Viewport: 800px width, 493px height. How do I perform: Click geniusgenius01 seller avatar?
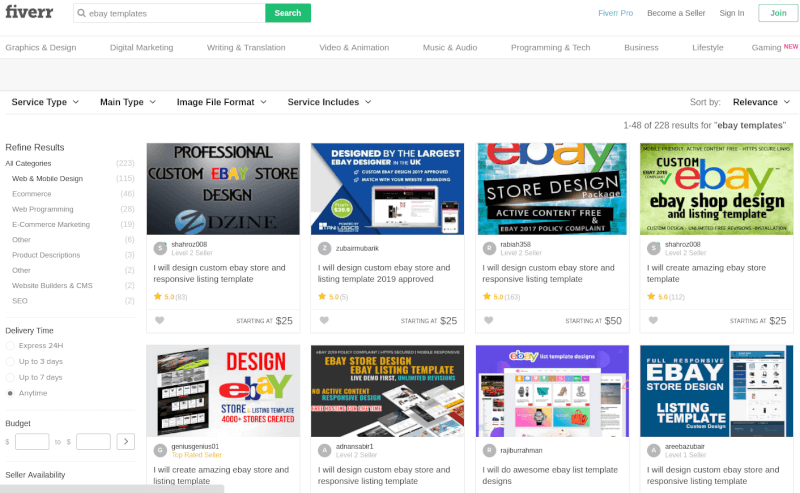[160, 450]
